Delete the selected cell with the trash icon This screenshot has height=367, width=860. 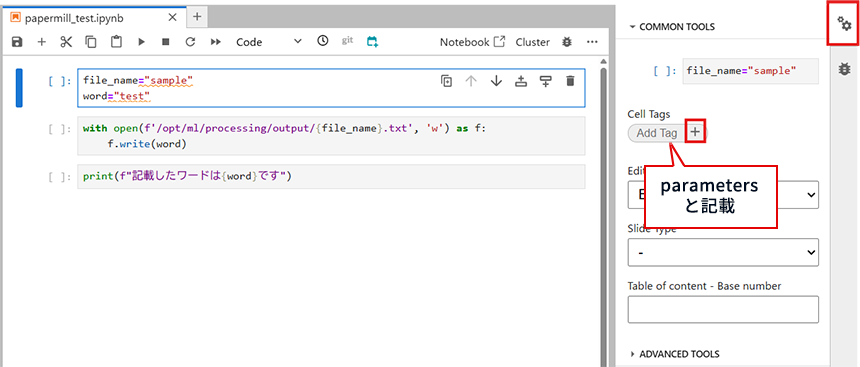(570, 81)
